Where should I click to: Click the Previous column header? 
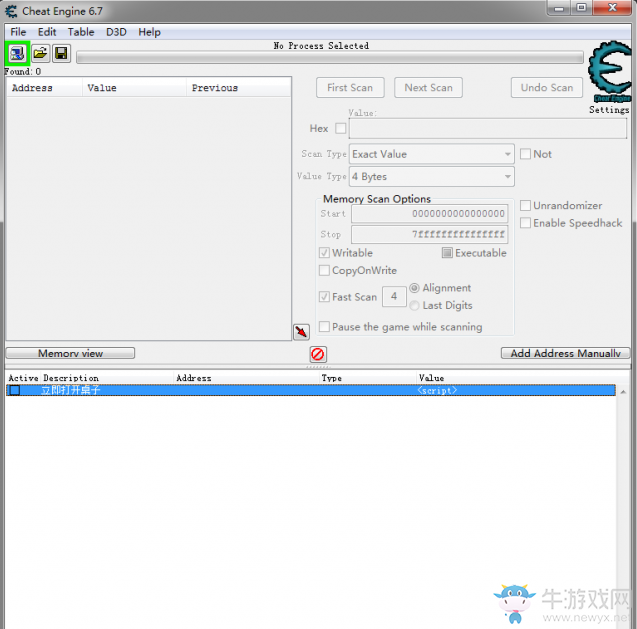[238, 88]
